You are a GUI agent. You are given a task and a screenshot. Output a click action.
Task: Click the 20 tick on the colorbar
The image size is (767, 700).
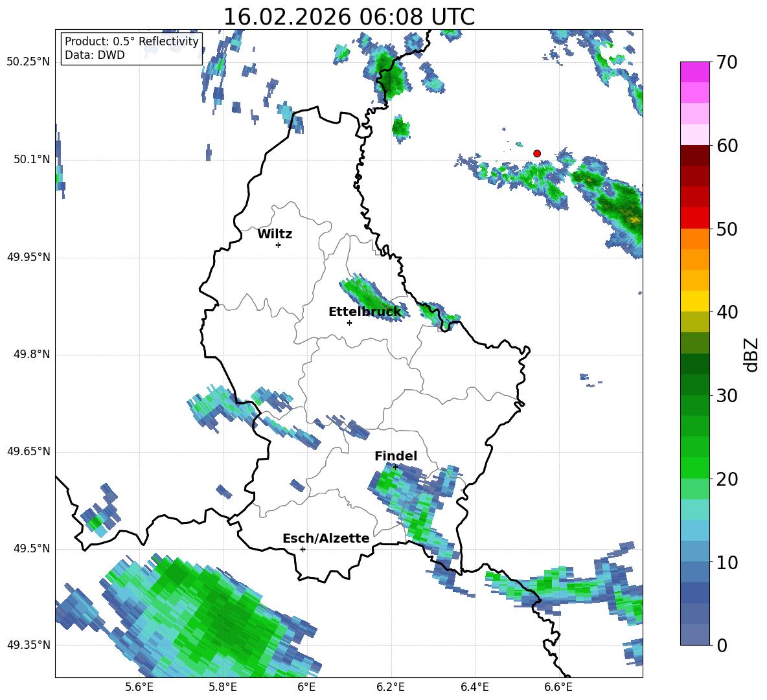coord(727,479)
